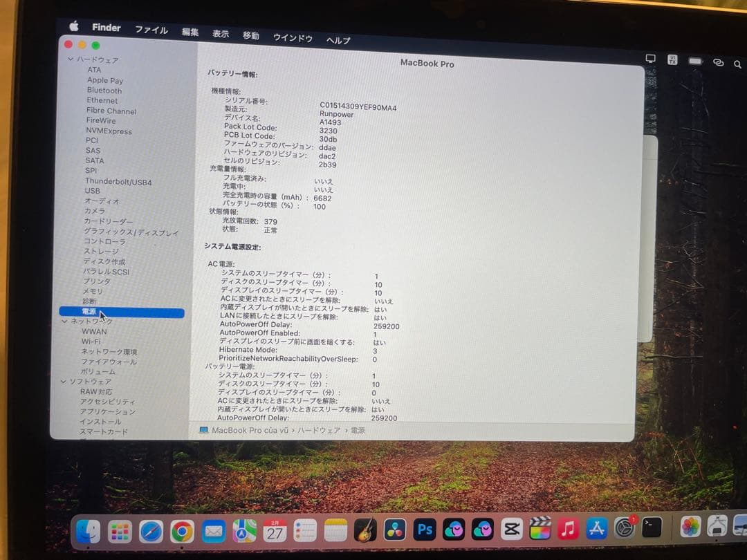Image resolution: width=747 pixels, height=560 pixels.
Task: Collapse the ソフトウェア section
Action: pos(63,382)
